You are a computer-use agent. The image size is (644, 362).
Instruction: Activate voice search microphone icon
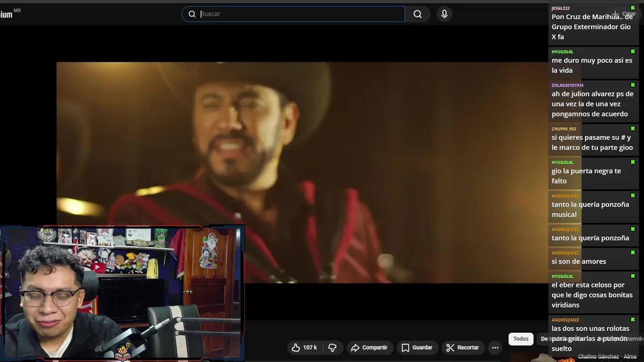444,14
